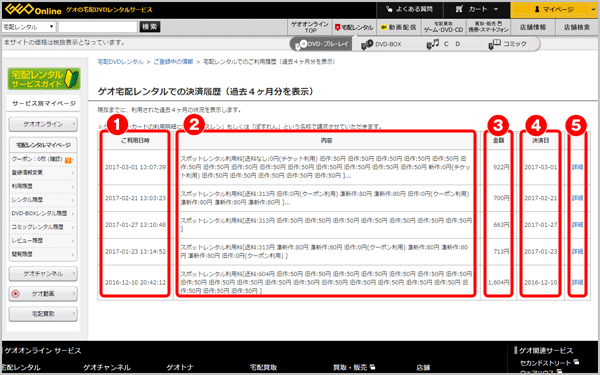This screenshot has height=375, width=600.
Task: Open the マイページ dropdown
Action: [555, 9]
